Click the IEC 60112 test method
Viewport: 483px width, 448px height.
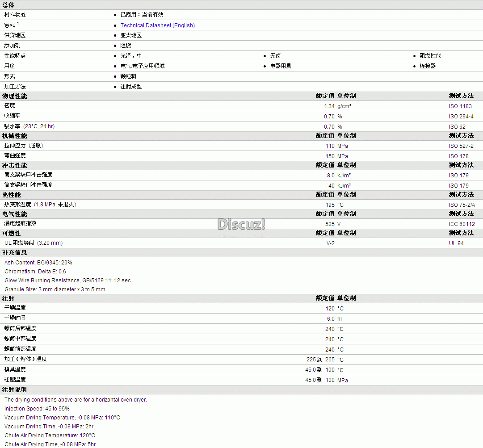pos(462,224)
